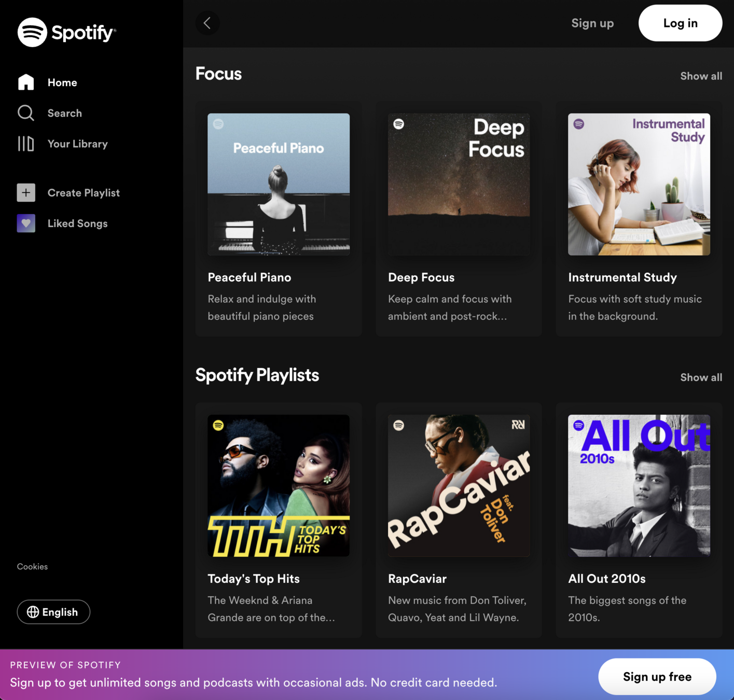This screenshot has height=700, width=734.
Task: Click Sign up free button
Action: tap(657, 677)
